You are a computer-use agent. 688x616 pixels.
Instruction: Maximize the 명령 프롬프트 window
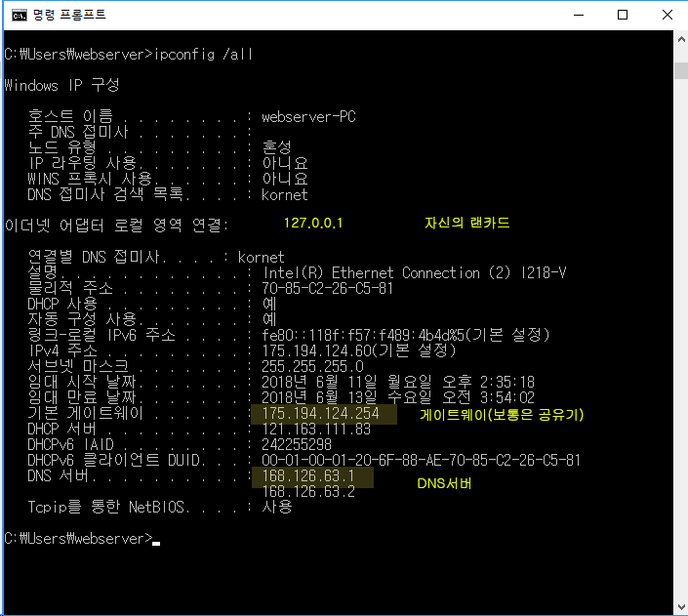coord(623,15)
